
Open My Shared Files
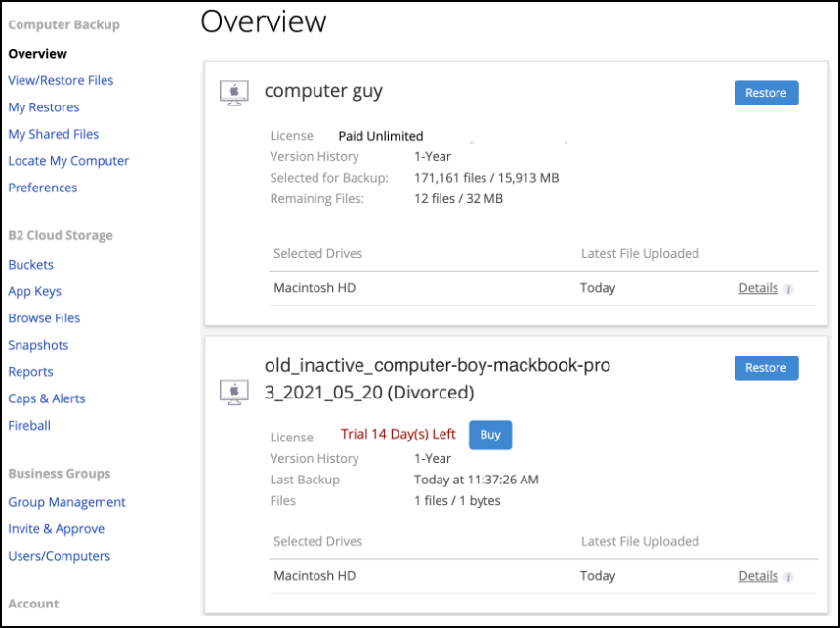coord(54,134)
